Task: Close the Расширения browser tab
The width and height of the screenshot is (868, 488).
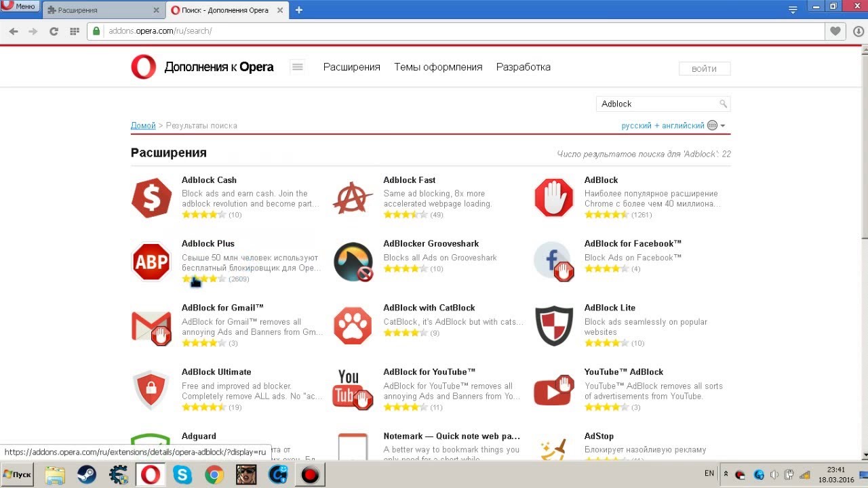Action: point(156,10)
